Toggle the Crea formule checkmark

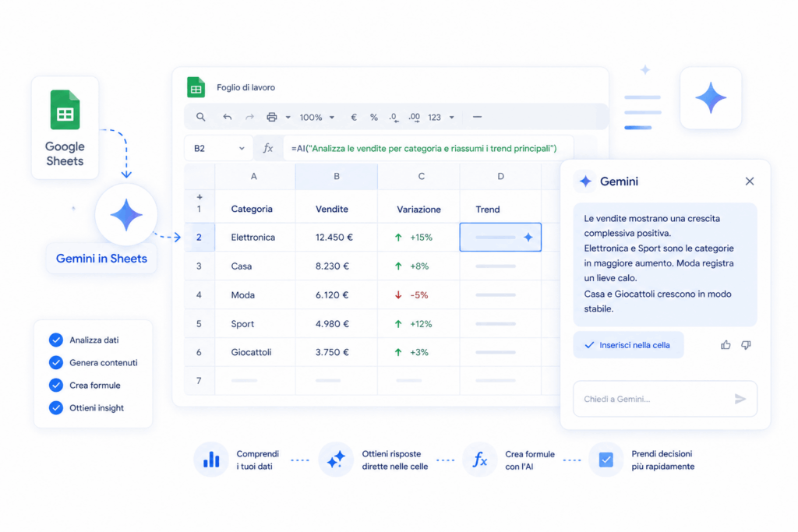coord(56,385)
